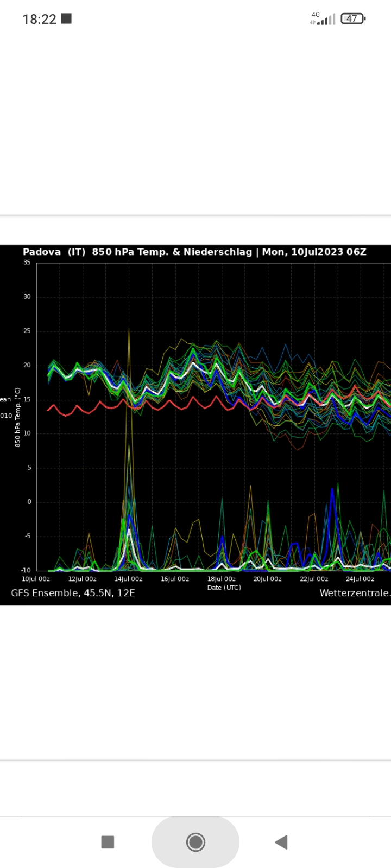Tap the -10 value on y-axis

[x=26, y=570]
